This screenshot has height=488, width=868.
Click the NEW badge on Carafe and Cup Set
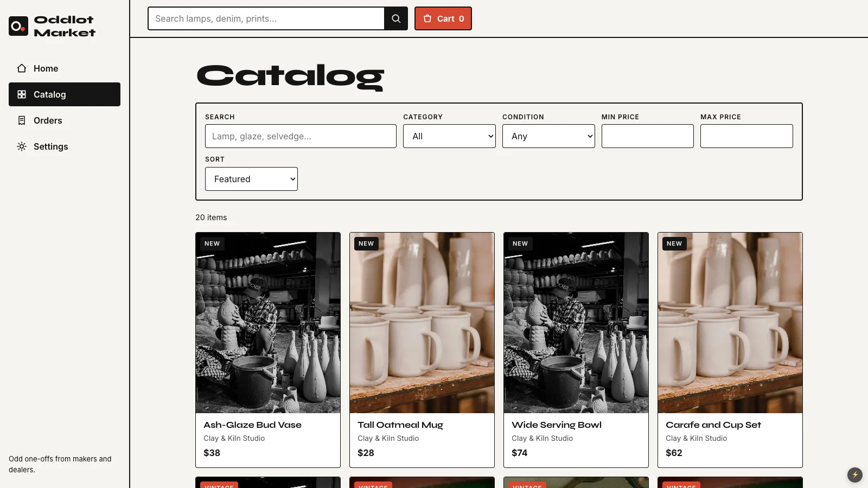click(674, 243)
